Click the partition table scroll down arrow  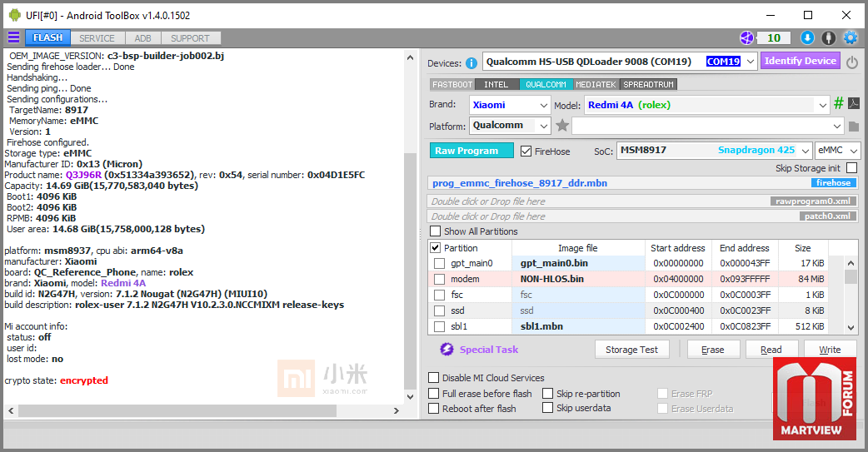851,327
